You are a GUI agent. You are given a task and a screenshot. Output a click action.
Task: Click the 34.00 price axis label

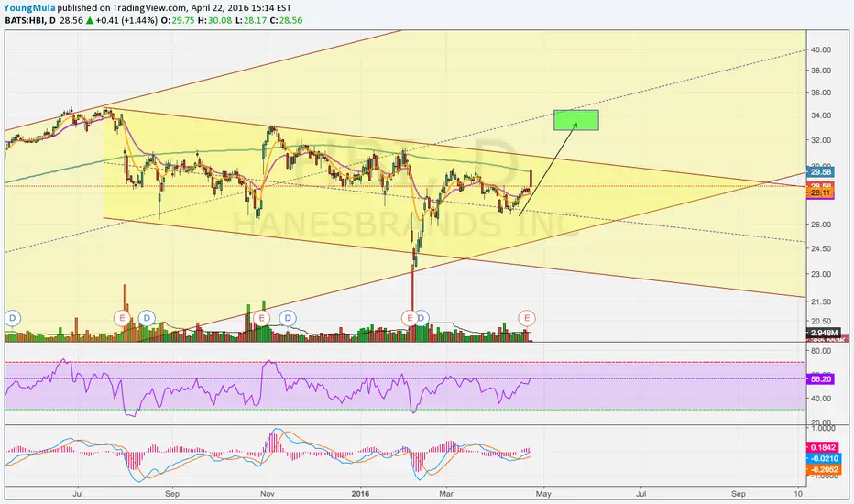point(821,115)
